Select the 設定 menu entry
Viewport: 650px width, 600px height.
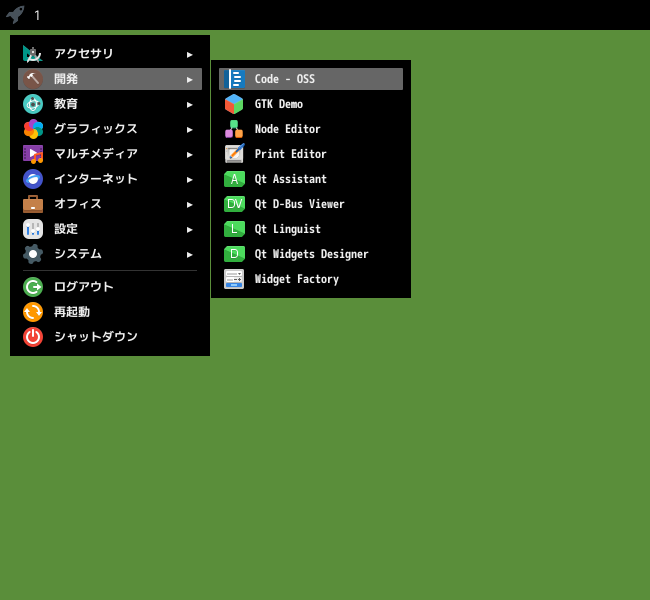click(110, 229)
